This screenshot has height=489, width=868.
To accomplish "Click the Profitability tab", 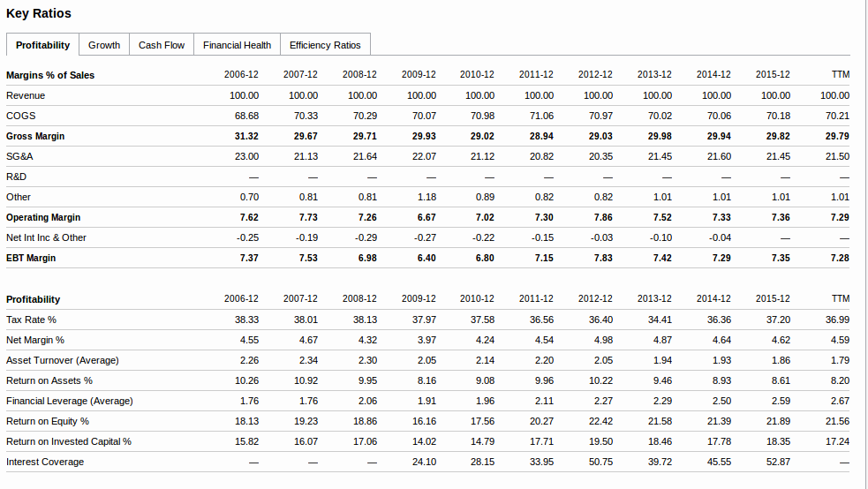I will 42,45.
